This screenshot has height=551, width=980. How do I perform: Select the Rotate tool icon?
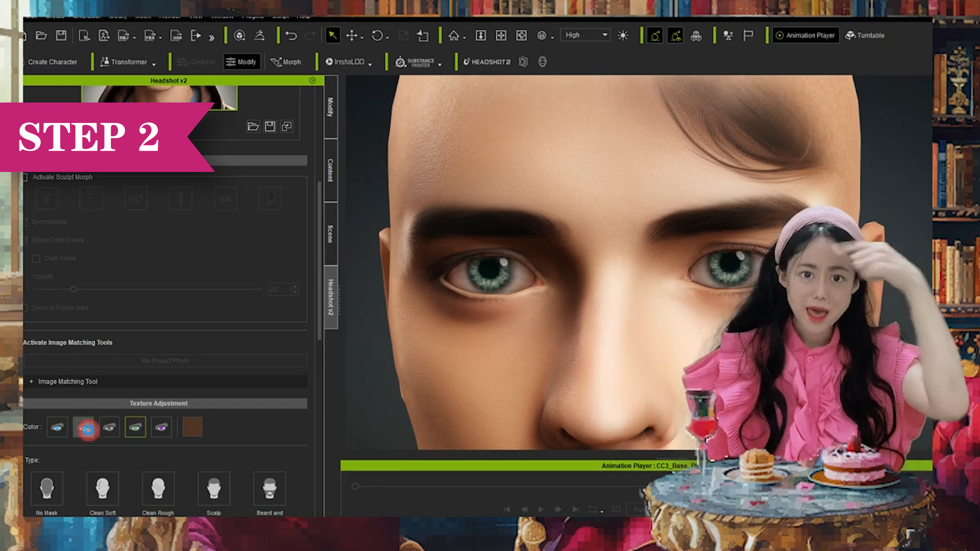coord(377,36)
